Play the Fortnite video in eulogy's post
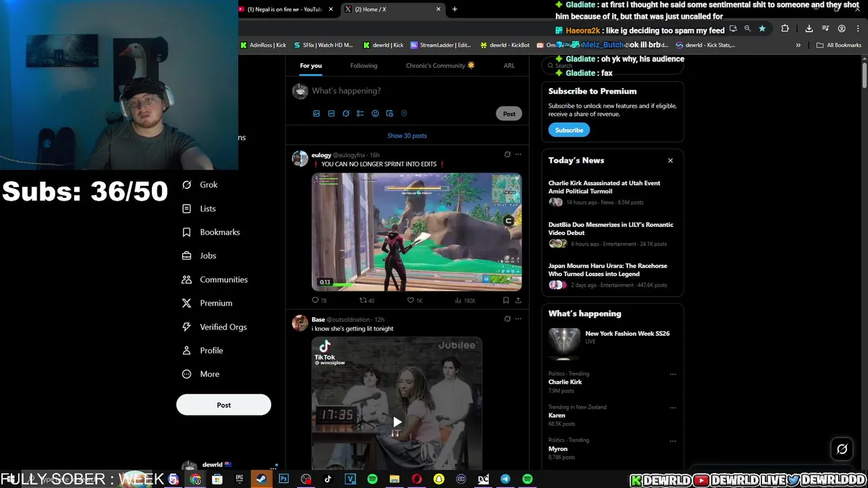Image resolution: width=868 pixels, height=488 pixels. pyautogui.click(x=416, y=232)
